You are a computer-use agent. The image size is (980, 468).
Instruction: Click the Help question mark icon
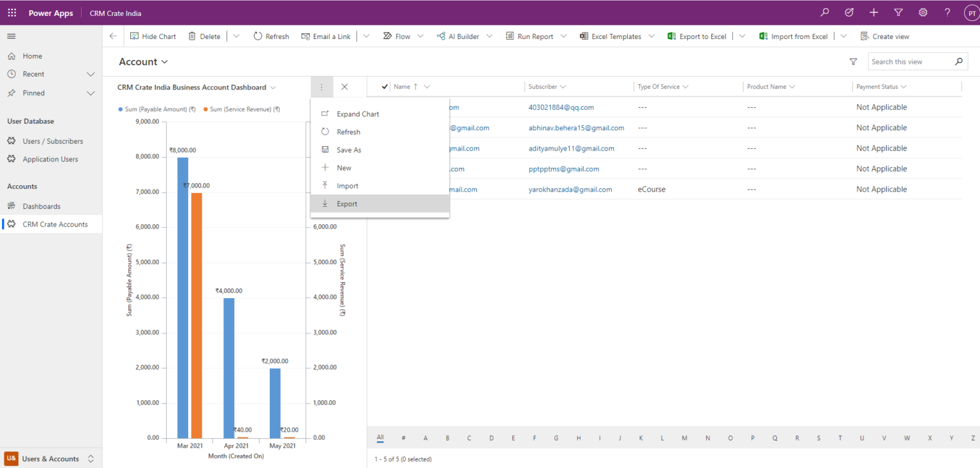tap(947, 12)
